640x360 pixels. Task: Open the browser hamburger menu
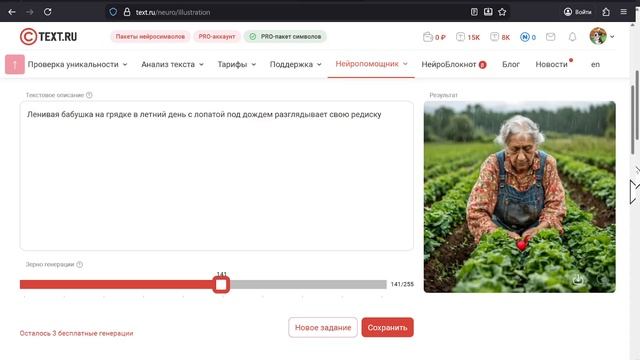click(x=624, y=12)
